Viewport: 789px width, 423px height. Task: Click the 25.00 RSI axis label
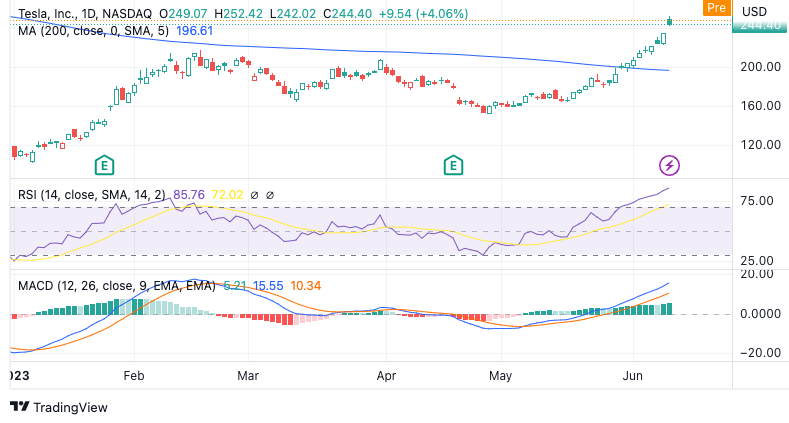757,261
